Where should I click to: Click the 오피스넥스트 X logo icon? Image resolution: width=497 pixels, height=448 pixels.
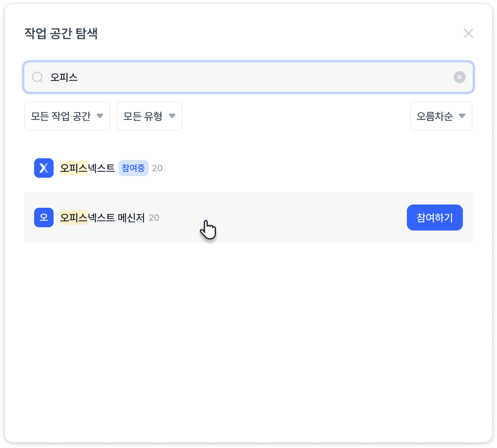point(44,168)
